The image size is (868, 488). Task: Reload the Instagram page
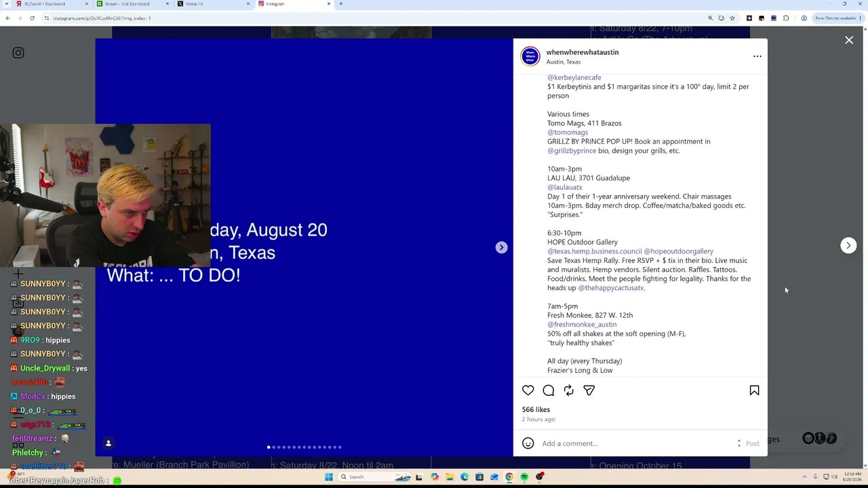tap(32, 18)
